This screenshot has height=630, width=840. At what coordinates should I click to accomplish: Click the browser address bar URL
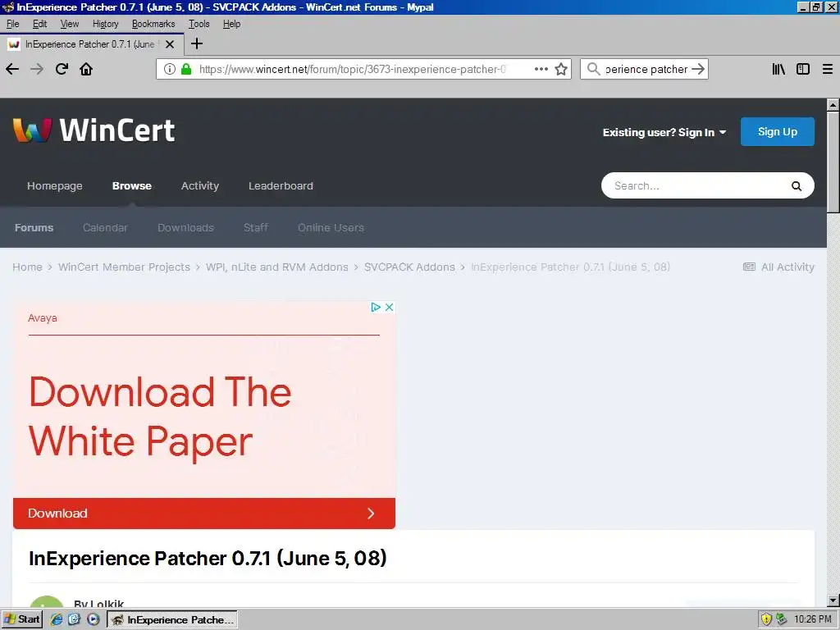tap(352, 69)
